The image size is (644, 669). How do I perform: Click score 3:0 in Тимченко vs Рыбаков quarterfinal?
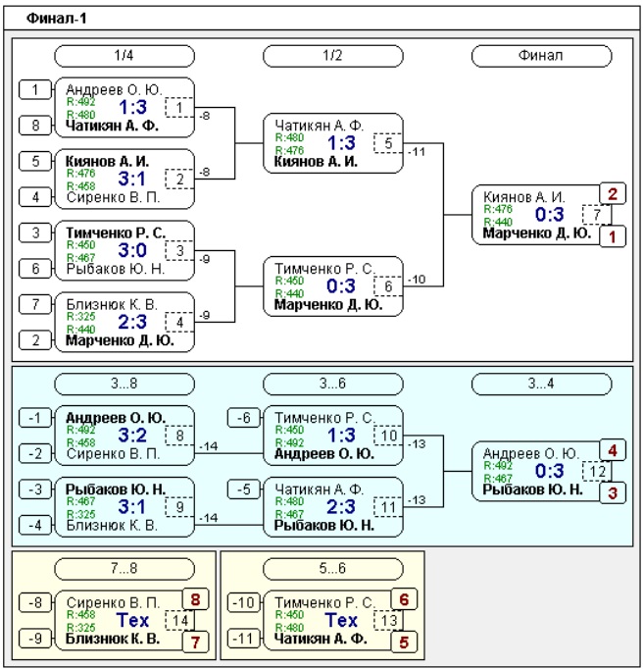(132, 250)
